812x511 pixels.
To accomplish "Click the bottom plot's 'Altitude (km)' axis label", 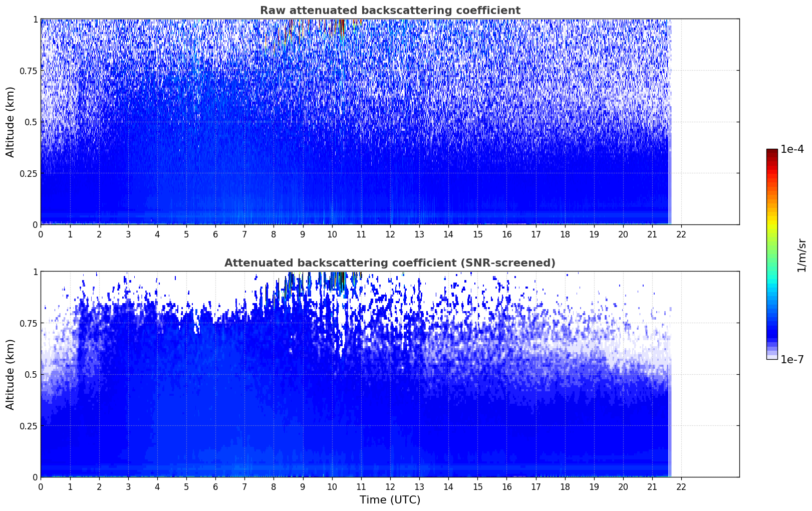I will [x=11, y=374].
